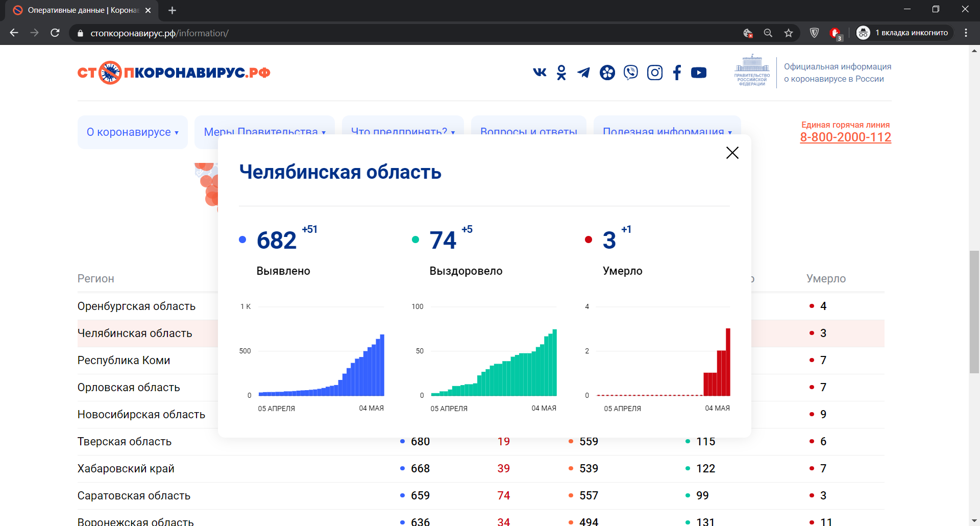The width and height of the screenshot is (980, 526).
Task: Close the Челябинская область popup
Action: pyautogui.click(x=732, y=153)
